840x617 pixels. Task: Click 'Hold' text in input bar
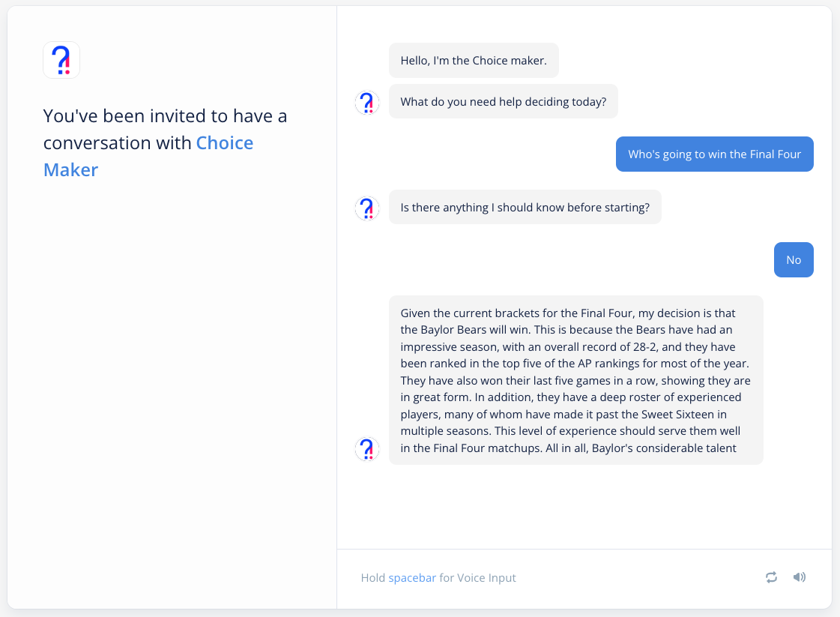pos(373,578)
